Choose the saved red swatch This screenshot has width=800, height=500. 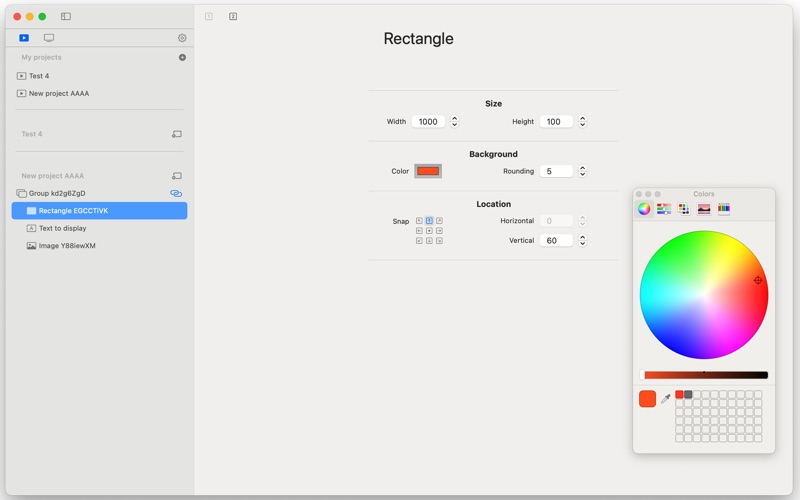(x=679, y=394)
